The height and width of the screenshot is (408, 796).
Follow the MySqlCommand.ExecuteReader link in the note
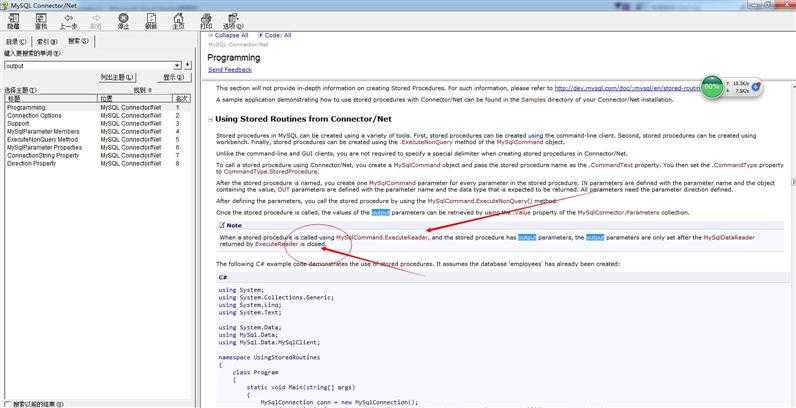tap(382, 237)
